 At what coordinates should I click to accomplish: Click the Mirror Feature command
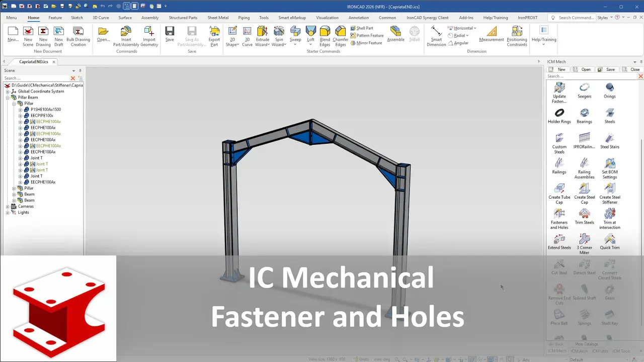point(366,43)
